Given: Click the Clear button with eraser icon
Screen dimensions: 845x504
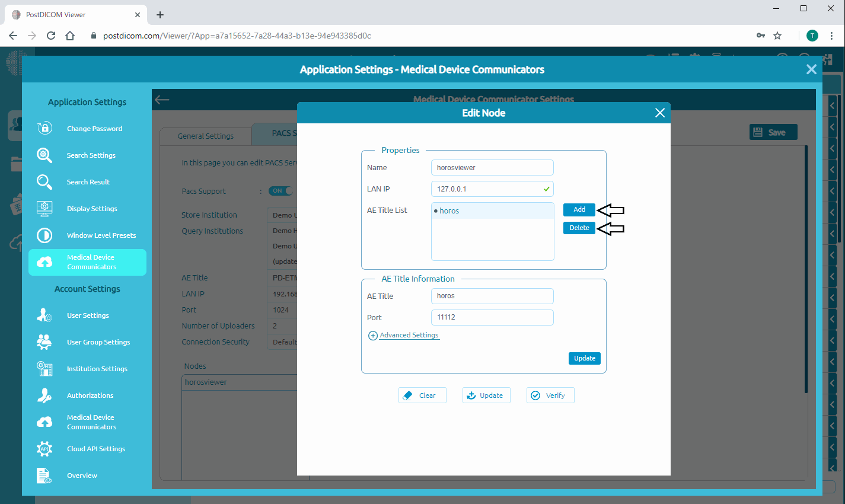Looking at the screenshot, I should (422, 395).
